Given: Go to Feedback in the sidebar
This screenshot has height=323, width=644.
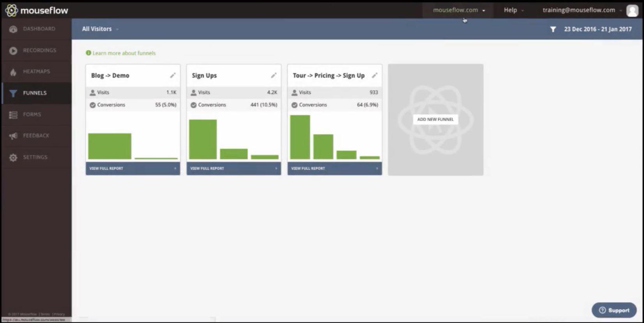Looking at the screenshot, I should 36,136.
